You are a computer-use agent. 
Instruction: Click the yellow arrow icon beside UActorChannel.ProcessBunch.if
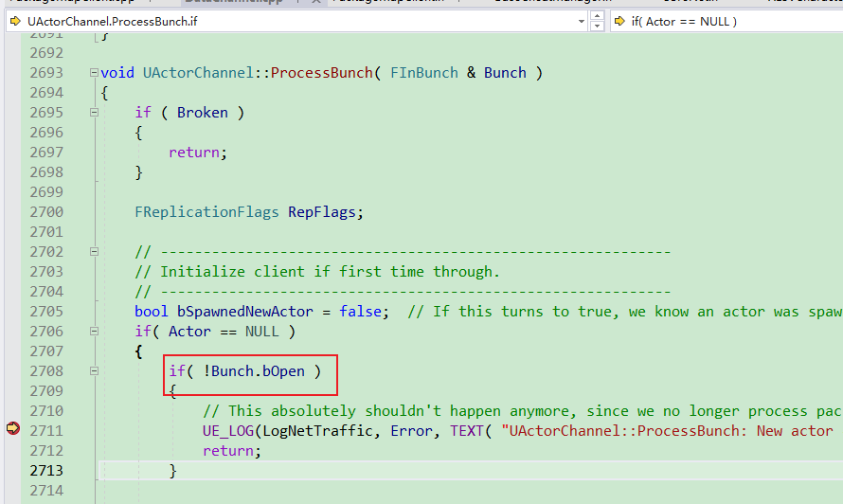(15, 22)
